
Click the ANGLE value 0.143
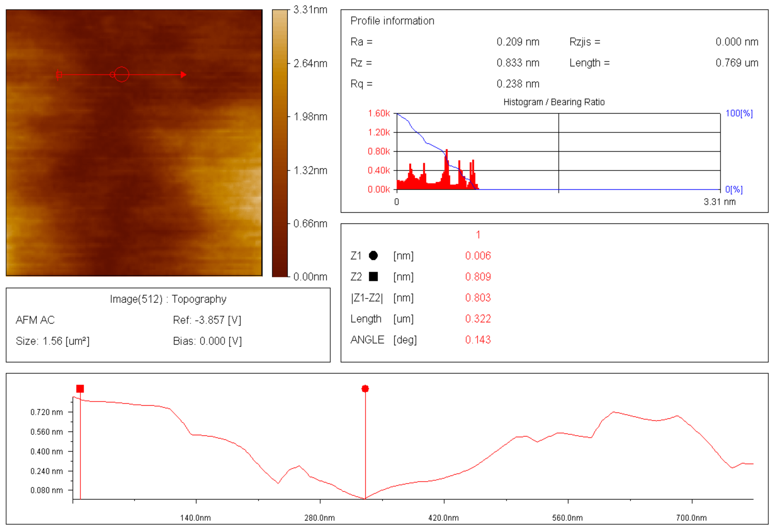[x=478, y=340]
